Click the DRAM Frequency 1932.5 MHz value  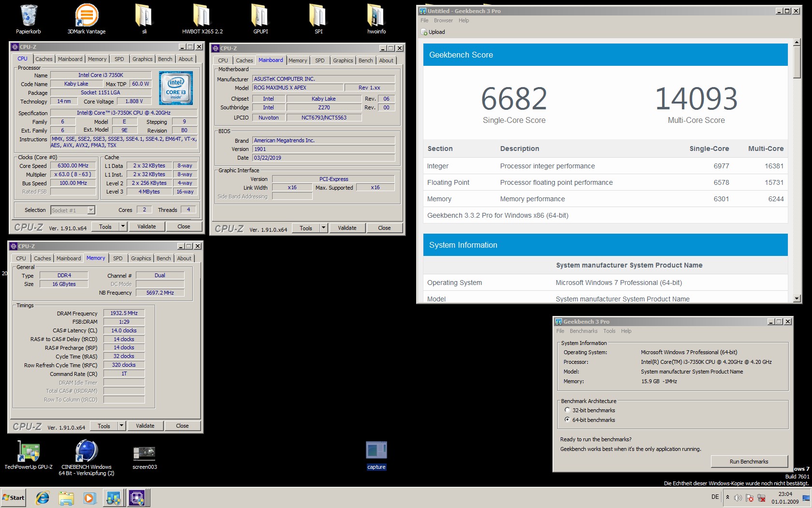[x=124, y=313]
